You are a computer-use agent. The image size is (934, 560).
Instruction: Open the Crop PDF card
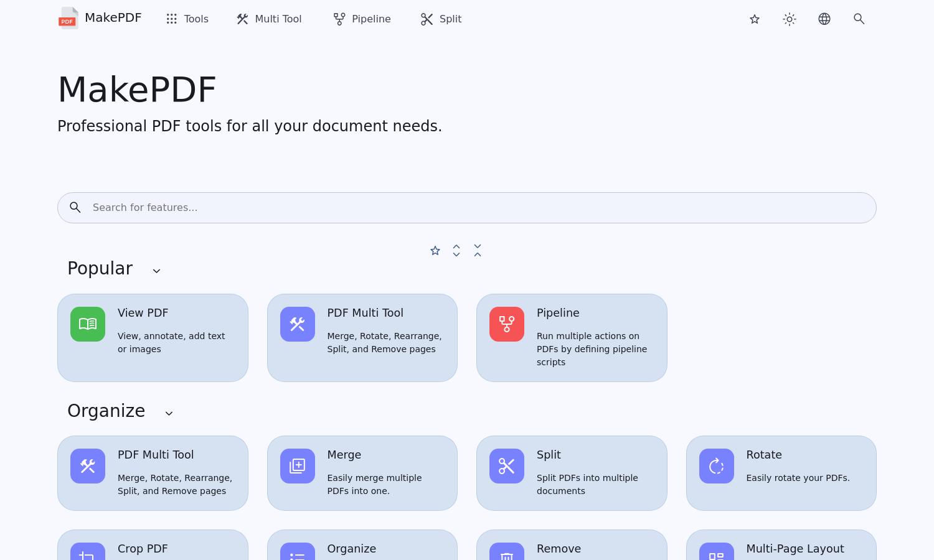[153, 545]
